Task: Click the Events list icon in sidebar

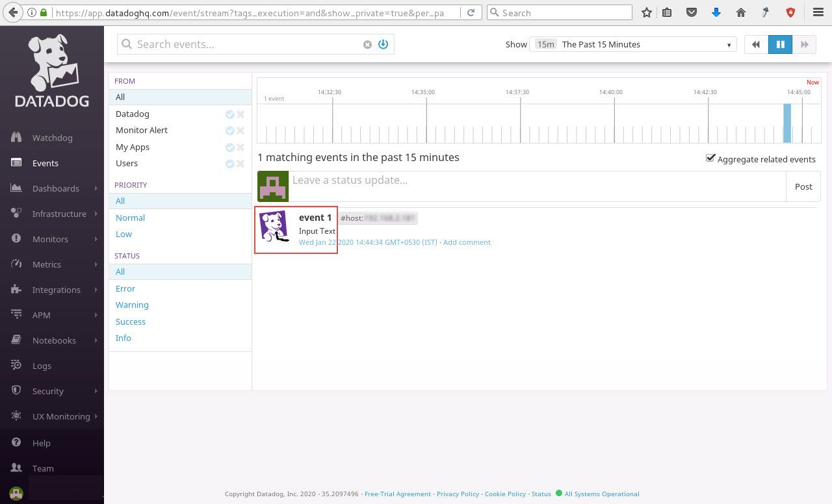Action: pos(16,163)
